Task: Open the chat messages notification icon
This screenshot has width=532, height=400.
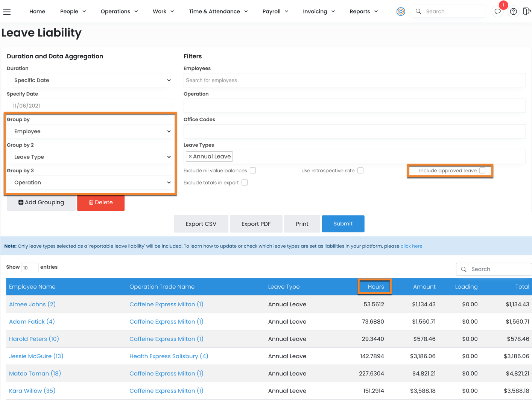Action: 497,12
